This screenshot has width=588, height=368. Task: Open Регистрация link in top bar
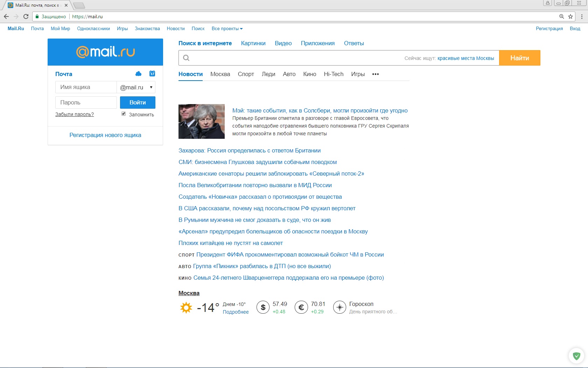coord(549,29)
